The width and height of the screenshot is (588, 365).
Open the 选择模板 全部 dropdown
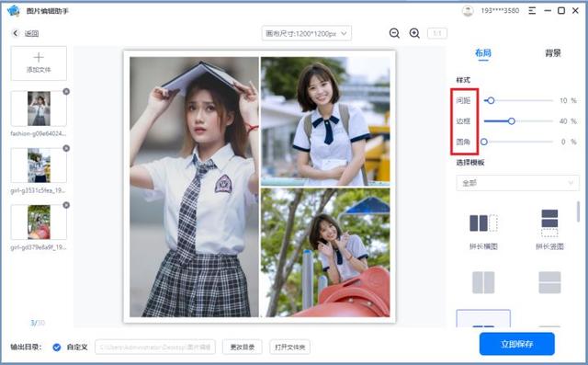coord(517,183)
